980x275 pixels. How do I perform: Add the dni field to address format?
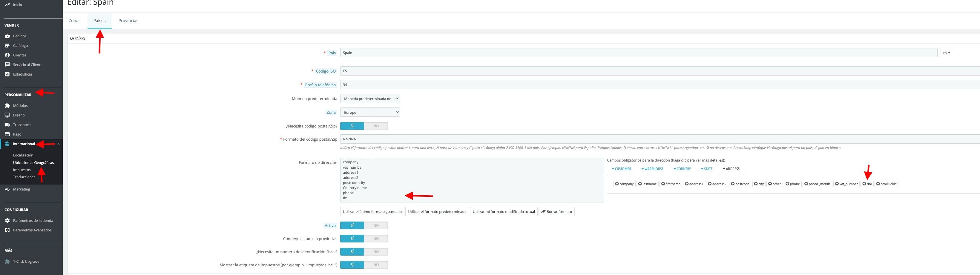(x=867, y=184)
